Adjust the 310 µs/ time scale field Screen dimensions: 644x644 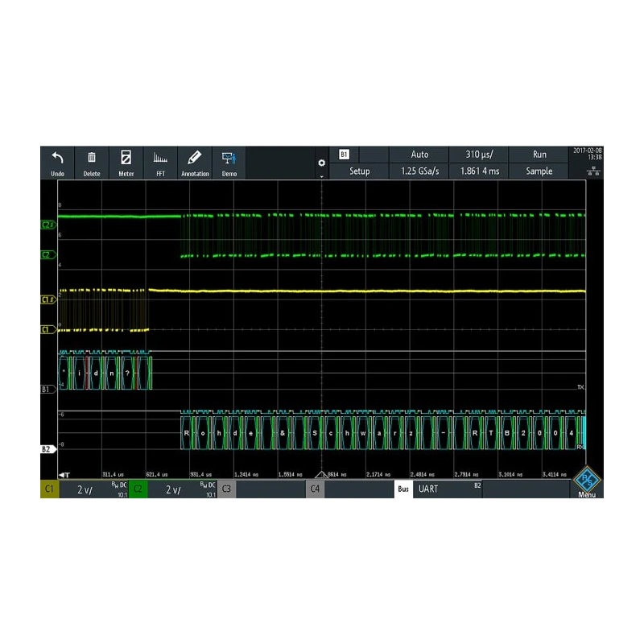point(479,155)
